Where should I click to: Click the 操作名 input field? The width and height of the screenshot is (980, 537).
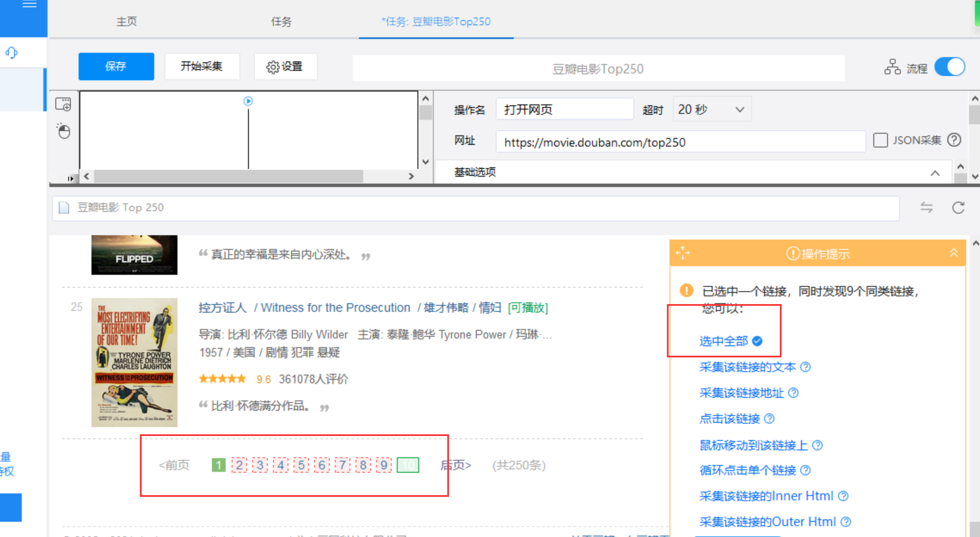(x=564, y=109)
